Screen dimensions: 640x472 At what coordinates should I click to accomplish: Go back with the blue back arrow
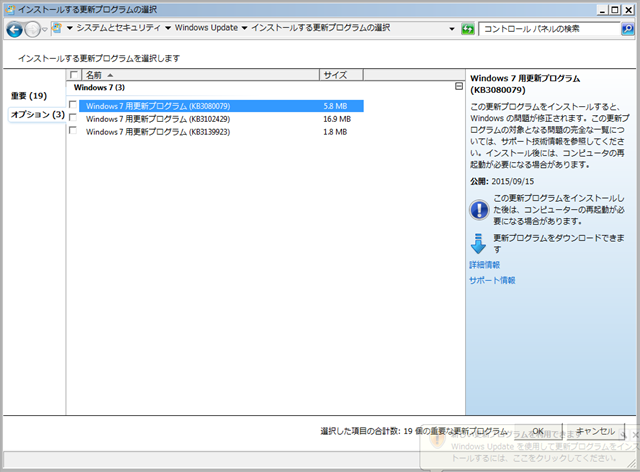coord(14,29)
